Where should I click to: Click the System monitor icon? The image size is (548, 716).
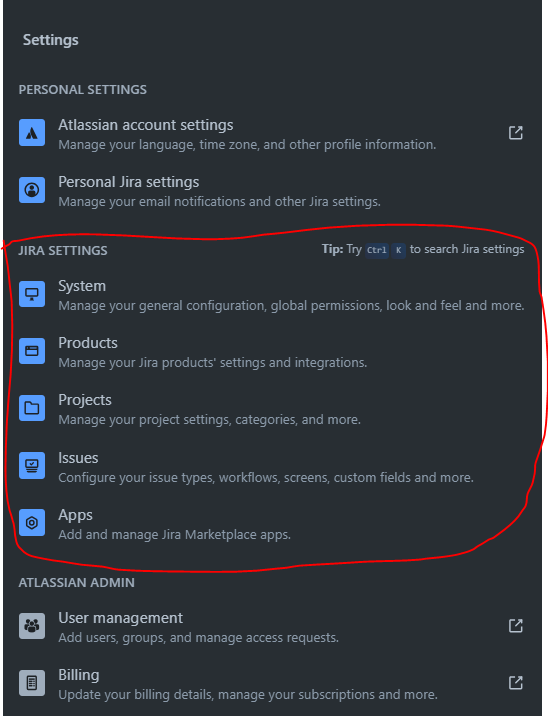click(x=32, y=294)
